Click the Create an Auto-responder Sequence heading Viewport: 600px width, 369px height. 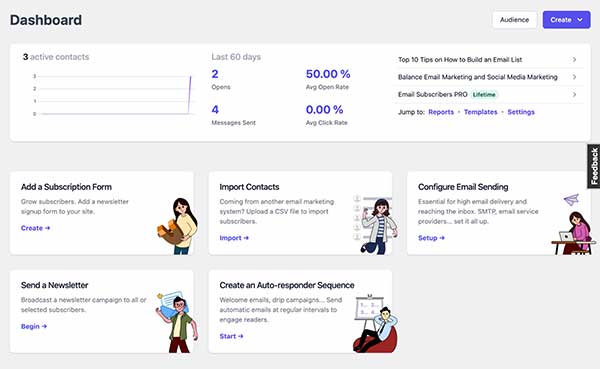(287, 285)
